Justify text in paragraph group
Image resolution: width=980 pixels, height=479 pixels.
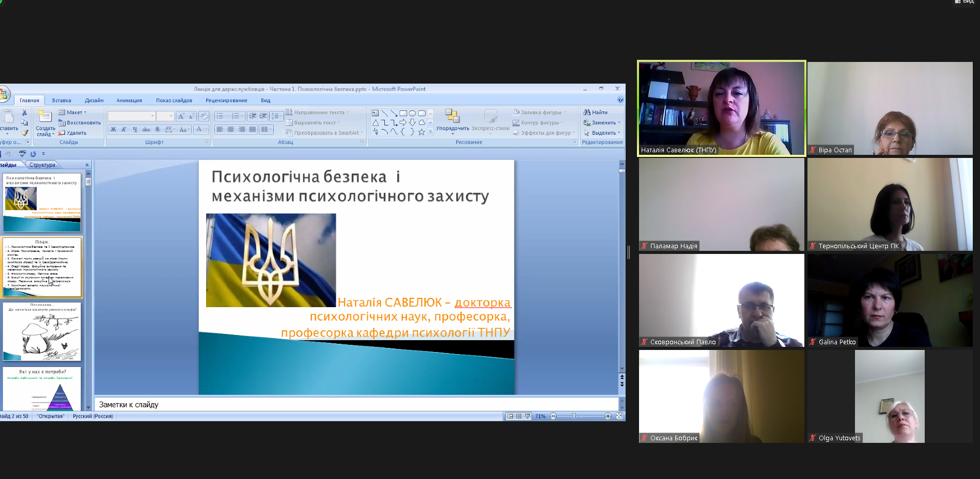pos(253,130)
